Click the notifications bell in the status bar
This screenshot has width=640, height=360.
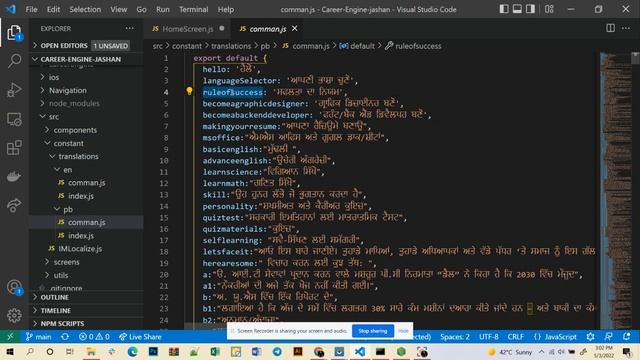[x=627, y=337]
